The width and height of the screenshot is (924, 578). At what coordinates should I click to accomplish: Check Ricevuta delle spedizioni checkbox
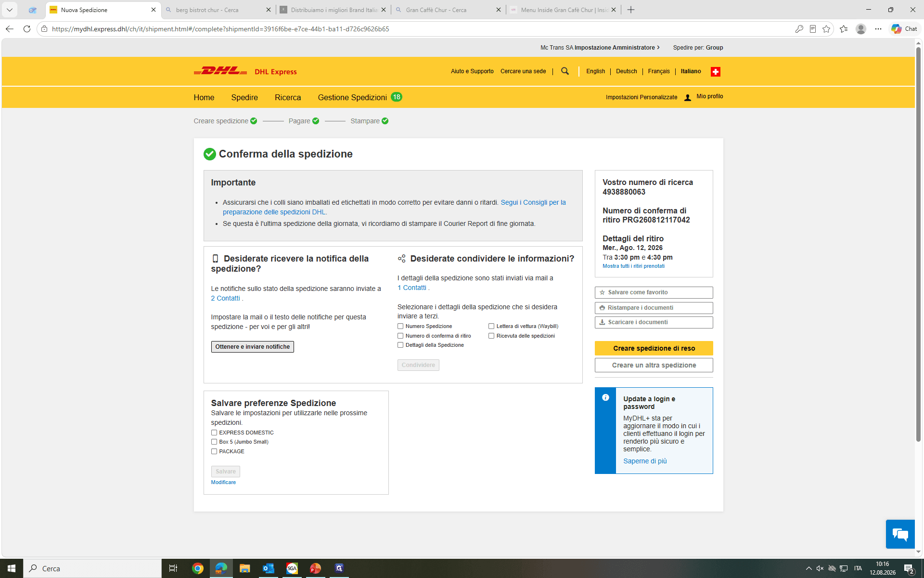point(491,336)
